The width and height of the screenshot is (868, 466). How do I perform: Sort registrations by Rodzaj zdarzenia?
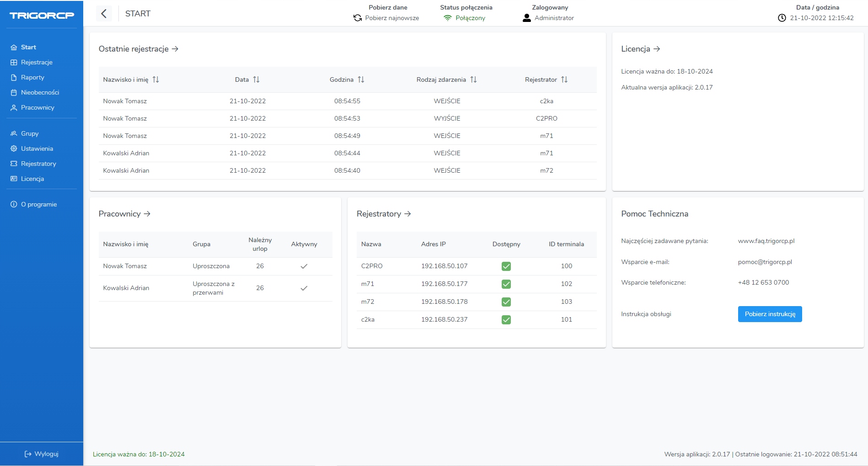point(473,79)
